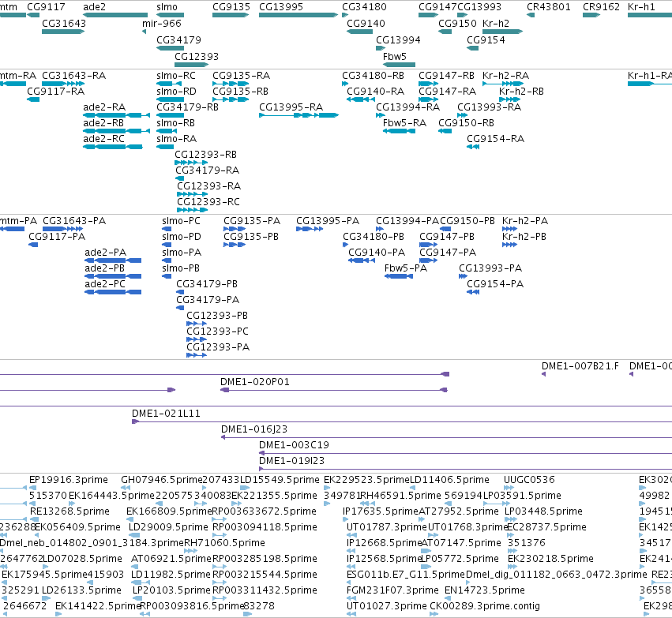Select transcript CG34179-RB
The width and height of the screenshot is (672, 618).
pyautogui.click(x=170, y=115)
